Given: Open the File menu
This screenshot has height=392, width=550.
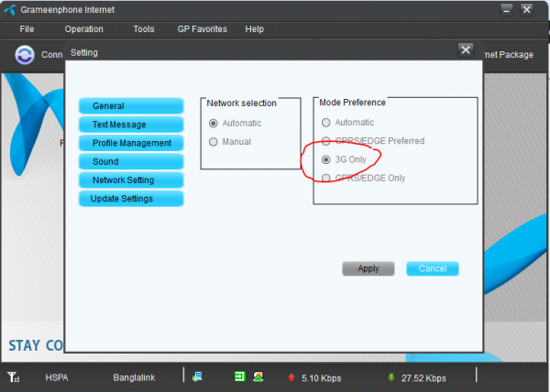Looking at the screenshot, I should point(27,29).
